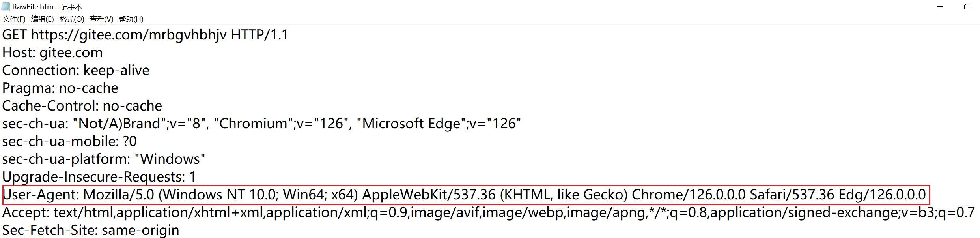
Task: Click the Sec-Fetch-Site: same-origin line
Action: click(91, 230)
